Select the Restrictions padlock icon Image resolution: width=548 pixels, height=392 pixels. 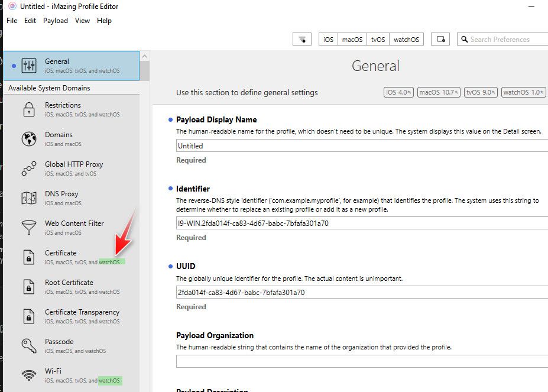pyautogui.click(x=28, y=109)
